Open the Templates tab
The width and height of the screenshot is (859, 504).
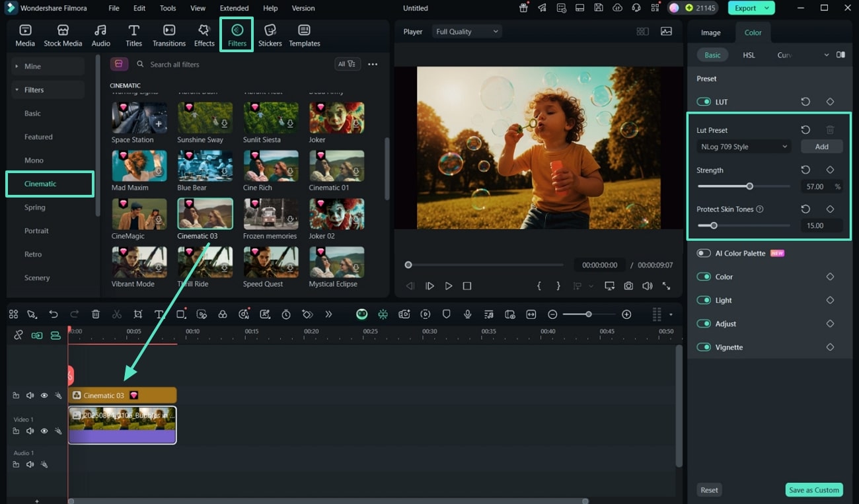(304, 36)
